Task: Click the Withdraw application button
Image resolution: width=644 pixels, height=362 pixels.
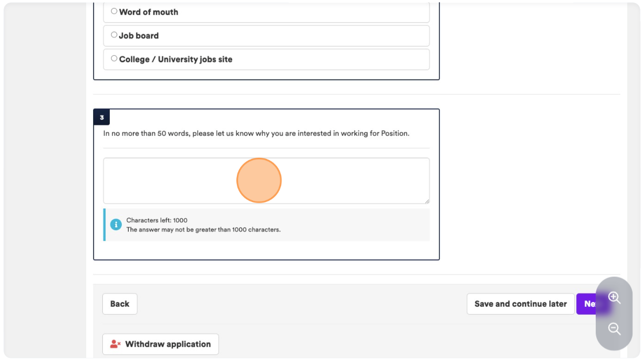Action: tap(160, 344)
